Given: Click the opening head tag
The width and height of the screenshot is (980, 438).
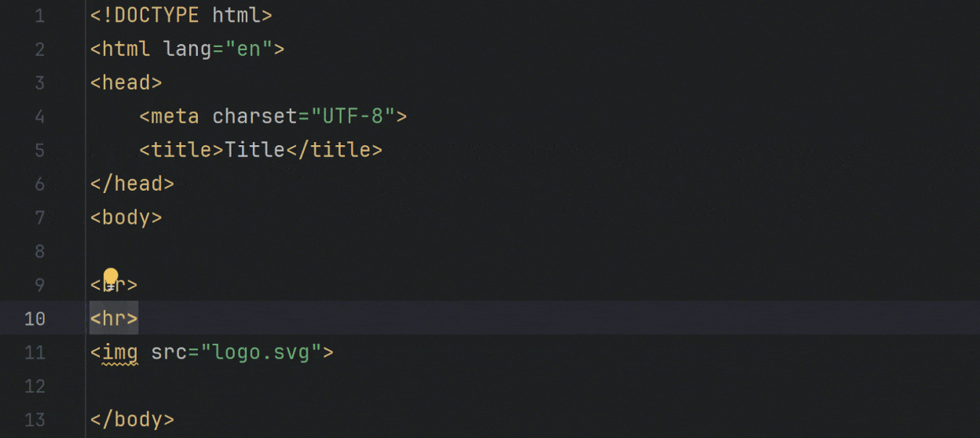Looking at the screenshot, I should [126, 82].
